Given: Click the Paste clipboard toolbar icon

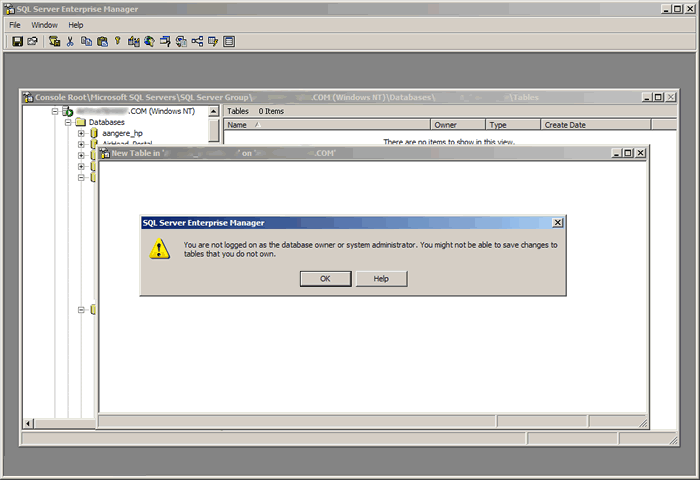Looking at the screenshot, I should [102, 42].
